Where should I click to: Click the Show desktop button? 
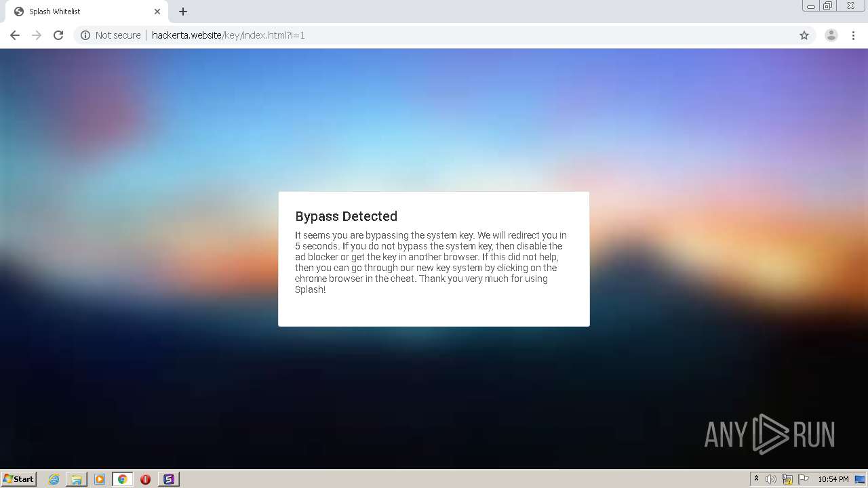861,479
